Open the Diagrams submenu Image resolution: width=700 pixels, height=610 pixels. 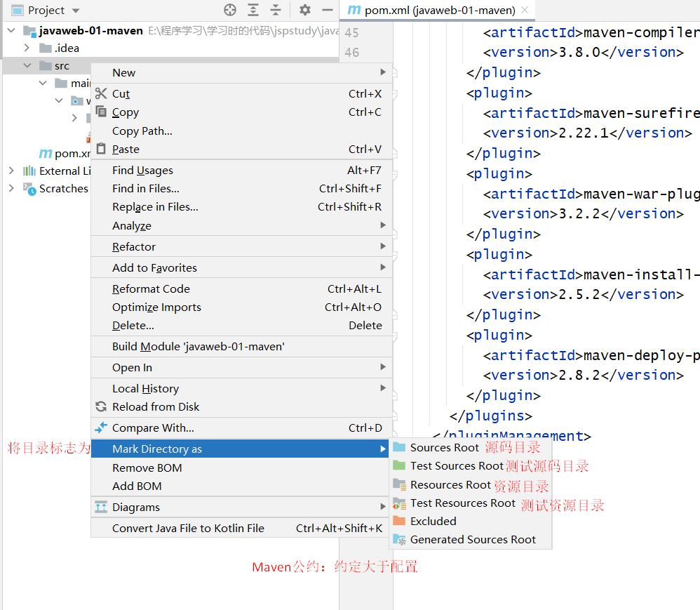click(x=241, y=508)
